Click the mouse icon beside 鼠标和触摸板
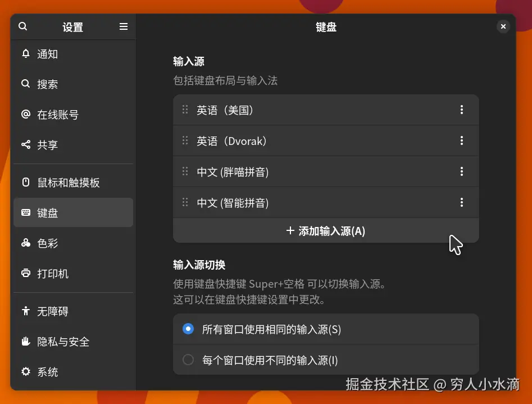 pos(26,182)
